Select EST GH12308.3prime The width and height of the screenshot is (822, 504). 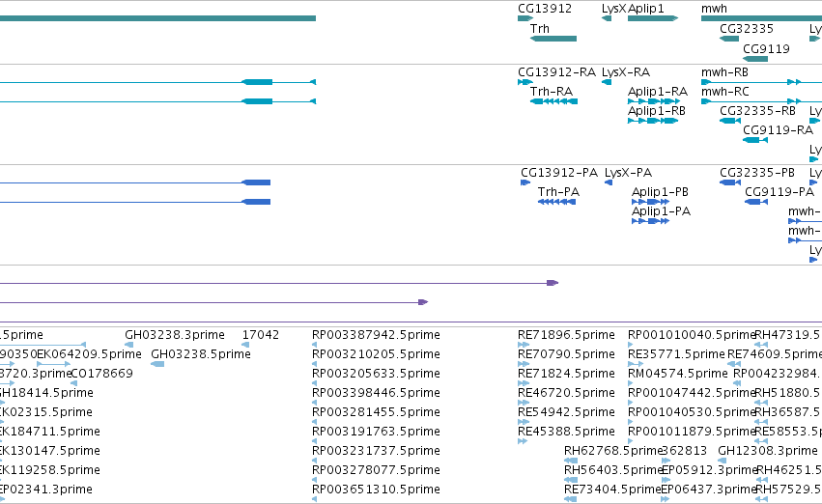pos(768,451)
